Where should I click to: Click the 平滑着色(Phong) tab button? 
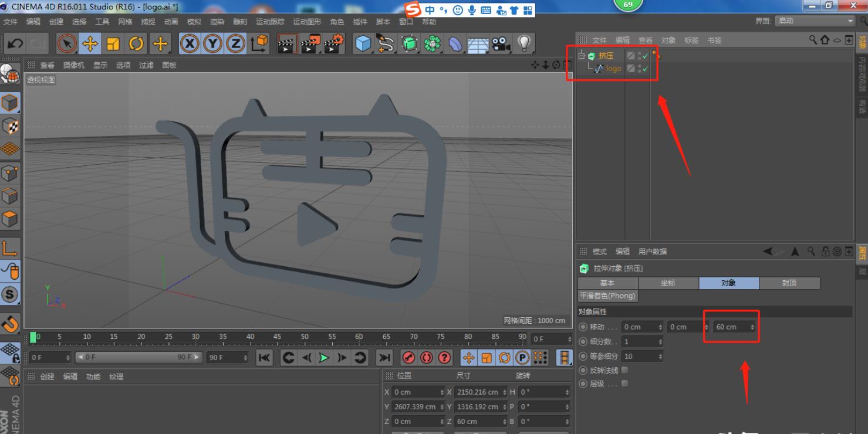tap(607, 296)
